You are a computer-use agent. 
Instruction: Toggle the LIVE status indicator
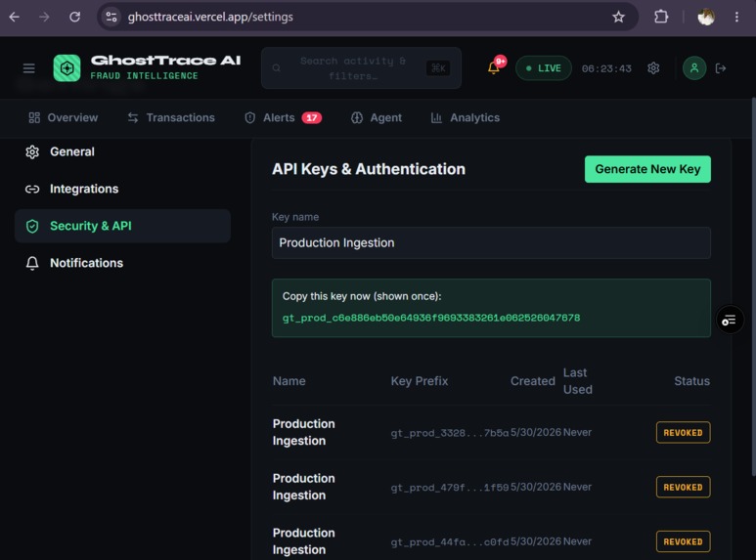(544, 68)
